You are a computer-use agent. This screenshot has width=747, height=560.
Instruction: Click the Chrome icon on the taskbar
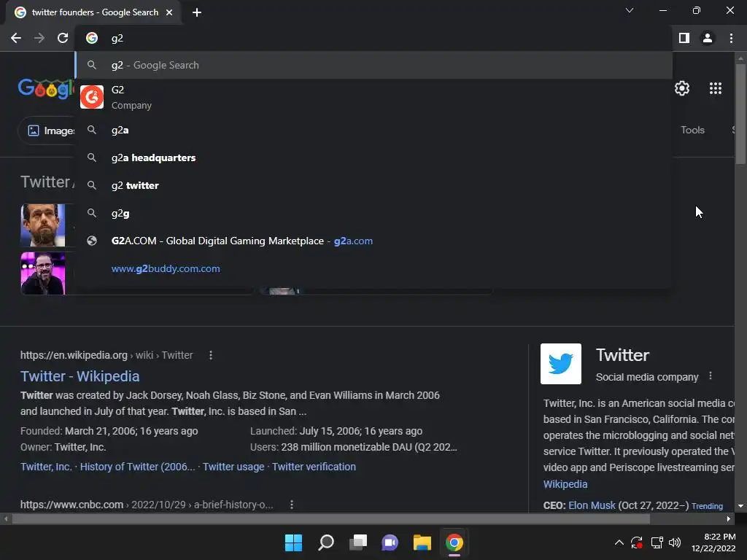pos(454,542)
